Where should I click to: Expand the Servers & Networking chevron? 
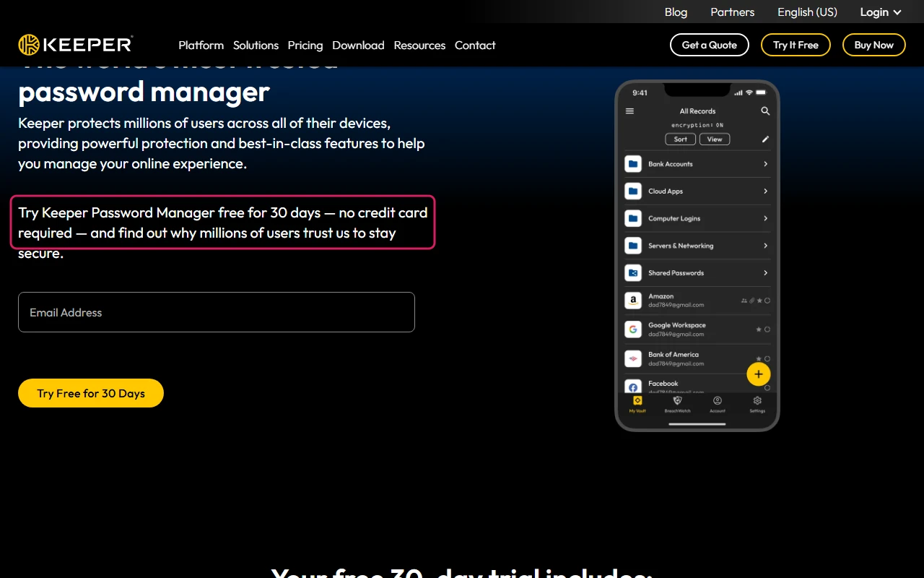coord(765,246)
